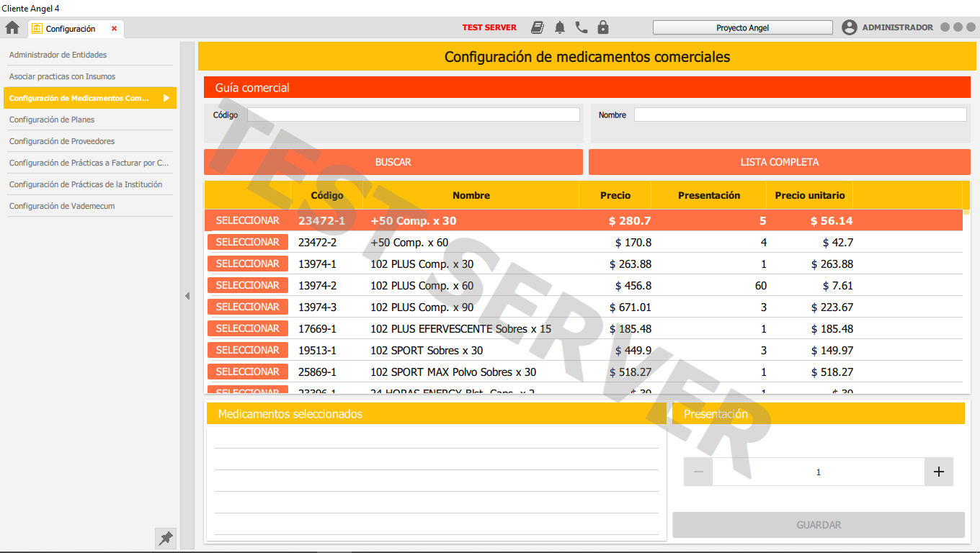Open Configuración de Planes
This screenshot has width=980, height=553.
[x=50, y=120]
